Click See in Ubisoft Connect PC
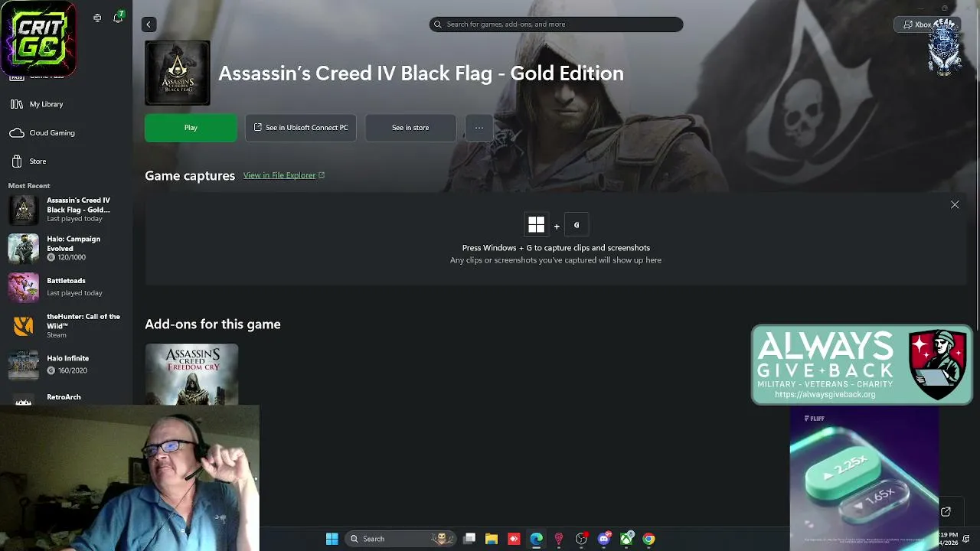Image resolution: width=980 pixels, height=551 pixels. (x=301, y=128)
